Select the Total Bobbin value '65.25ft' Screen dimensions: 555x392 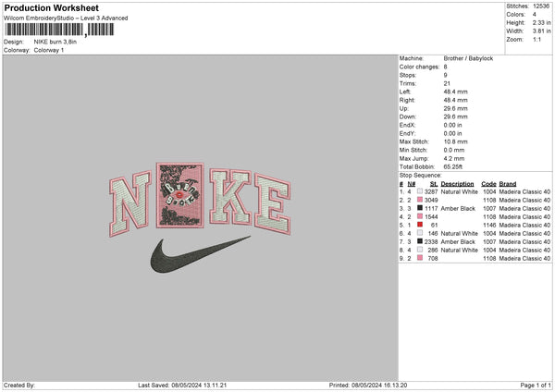453,166
